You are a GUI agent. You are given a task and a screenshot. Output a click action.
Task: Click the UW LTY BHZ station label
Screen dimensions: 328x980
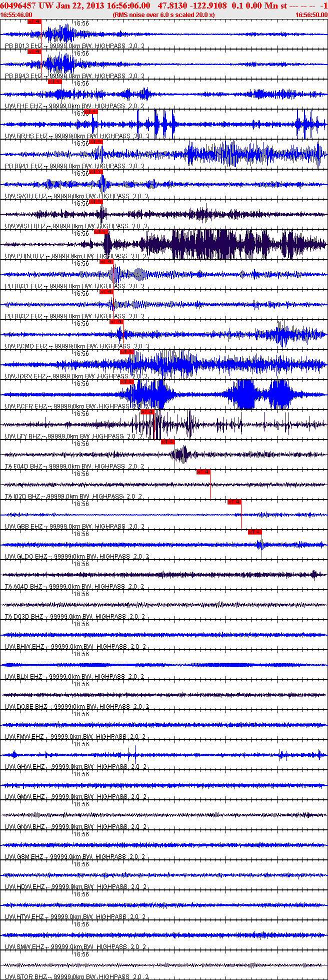pyautogui.click(x=23, y=436)
